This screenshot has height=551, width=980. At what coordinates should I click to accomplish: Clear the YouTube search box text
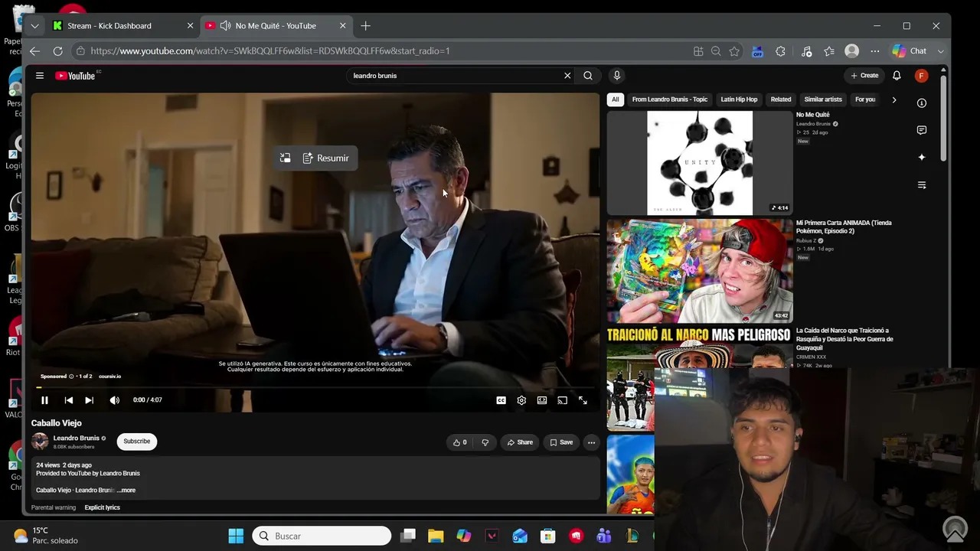(567, 76)
